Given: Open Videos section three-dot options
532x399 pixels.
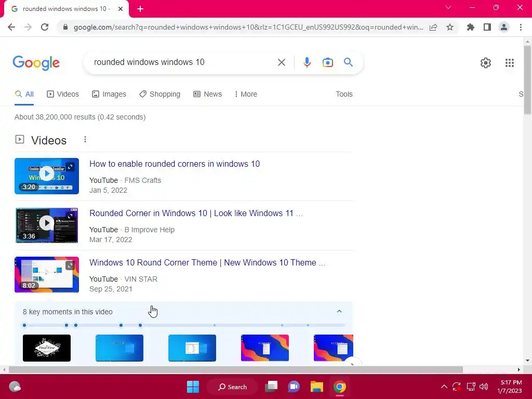Looking at the screenshot, I should (x=85, y=139).
